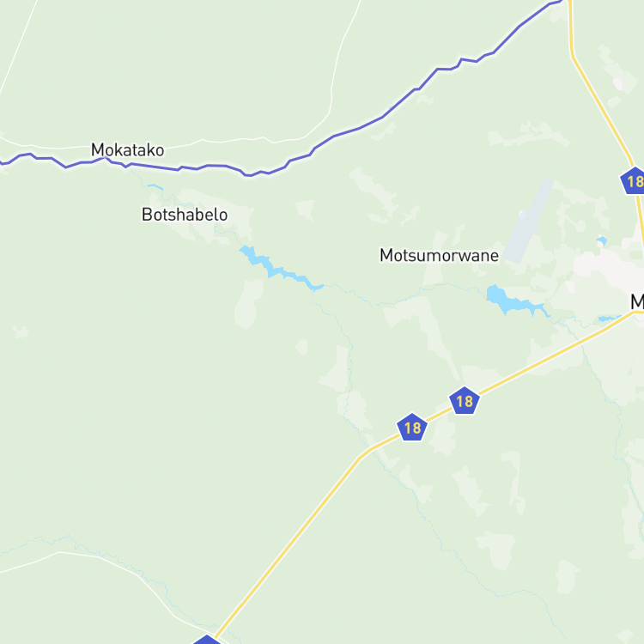Click the gray airstrip near Motsumorwane
The height and width of the screenshot is (644, 644).
coord(528,221)
